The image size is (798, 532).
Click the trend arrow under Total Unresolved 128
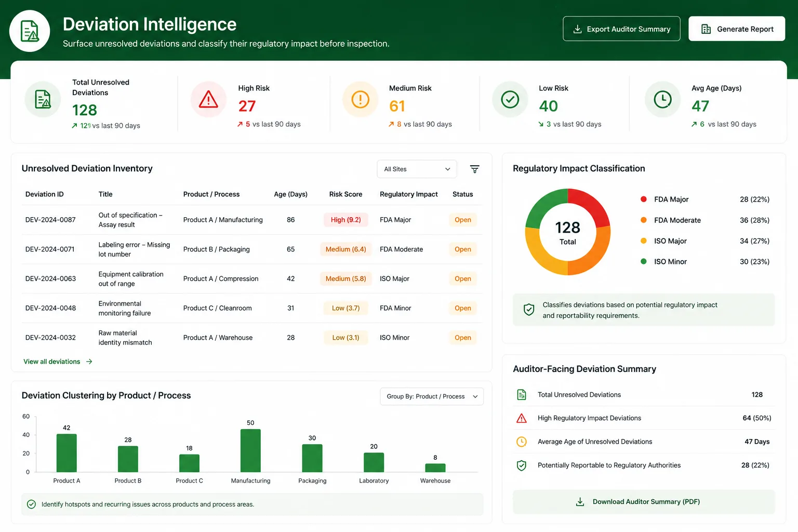point(74,126)
